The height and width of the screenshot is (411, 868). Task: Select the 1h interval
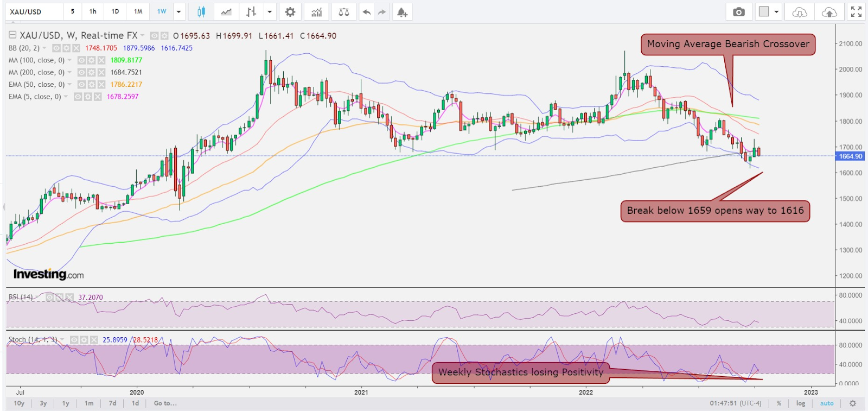[x=93, y=11]
